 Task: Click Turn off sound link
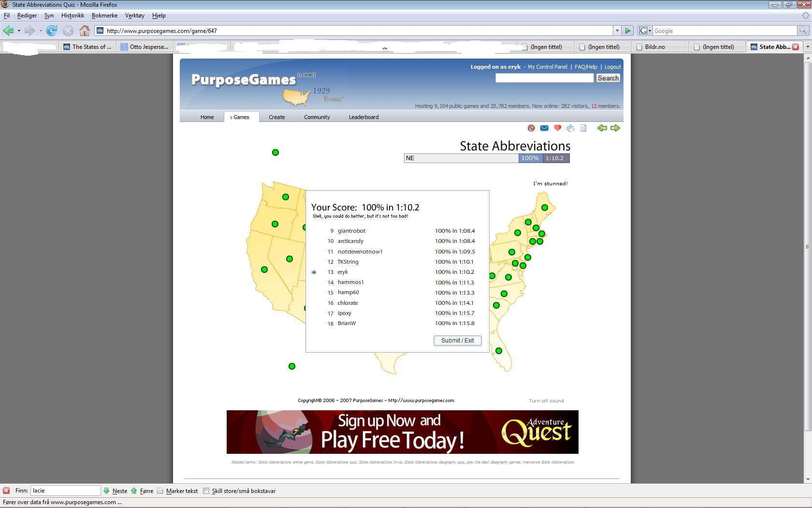pyautogui.click(x=546, y=401)
